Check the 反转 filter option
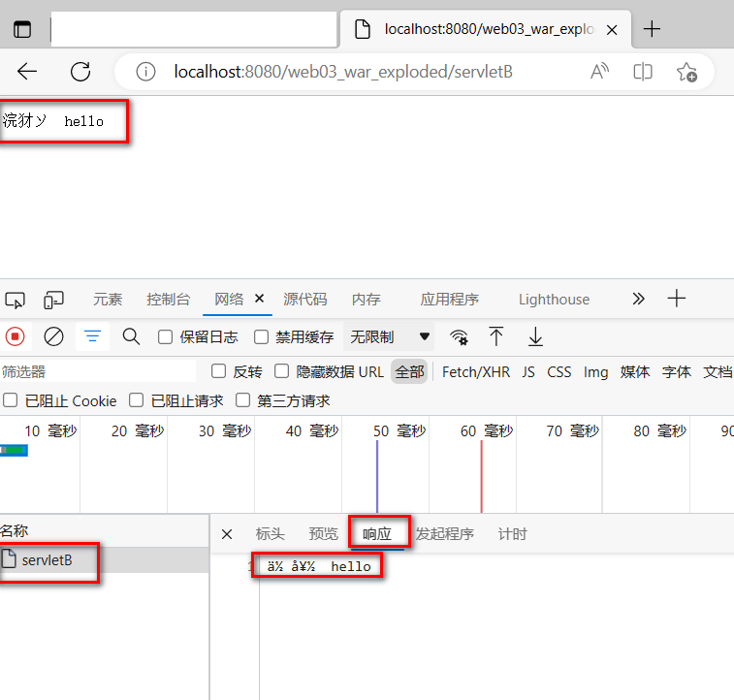Viewport: 734px width, 700px height. (218, 371)
